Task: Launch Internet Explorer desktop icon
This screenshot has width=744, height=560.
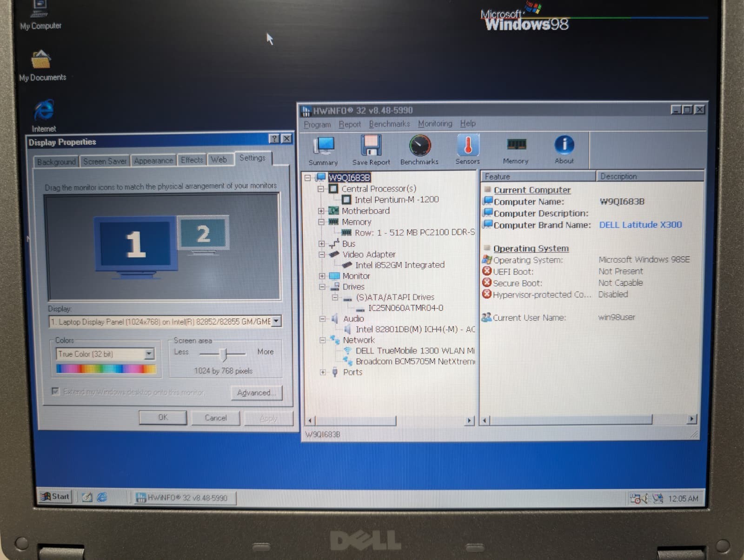Action: pyautogui.click(x=44, y=116)
